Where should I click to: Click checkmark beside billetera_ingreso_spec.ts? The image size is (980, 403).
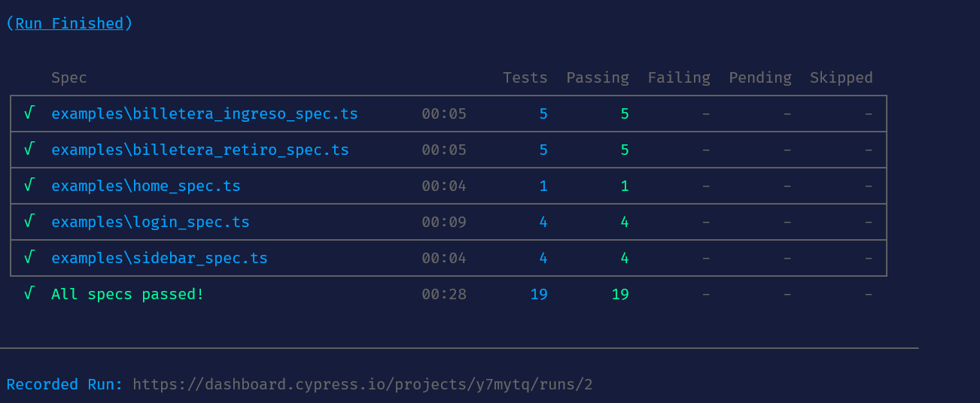pos(29,113)
